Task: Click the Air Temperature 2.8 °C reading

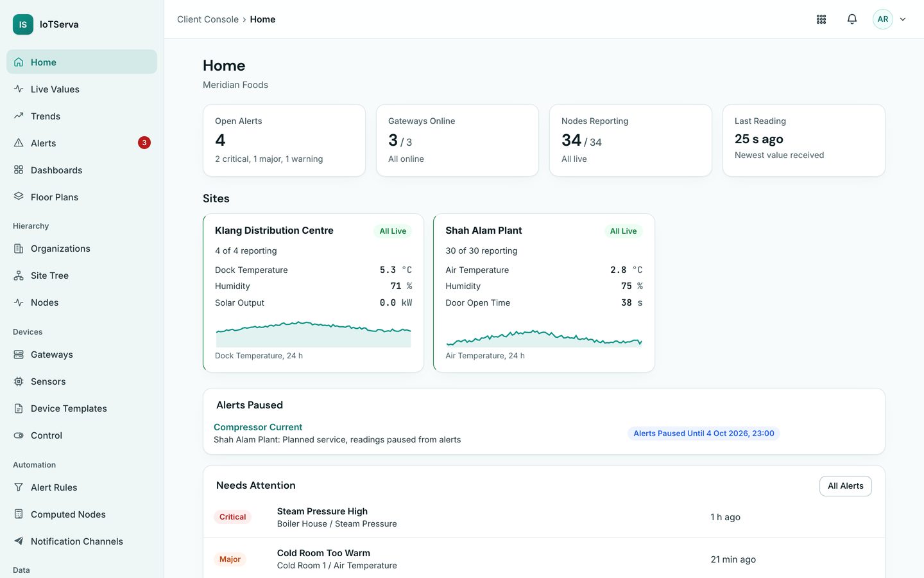Action: pyautogui.click(x=626, y=270)
